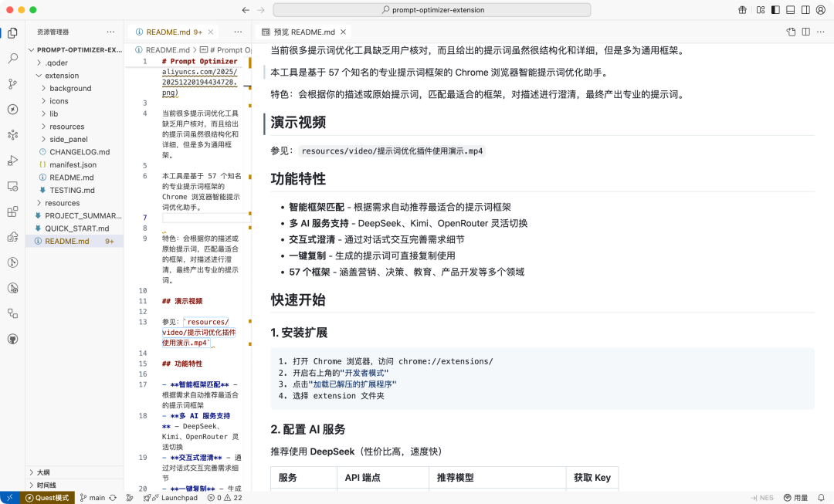Click the show source icon in preview toolbar
The height and width of the screenshot is (504, 834).
coord(791,32)
